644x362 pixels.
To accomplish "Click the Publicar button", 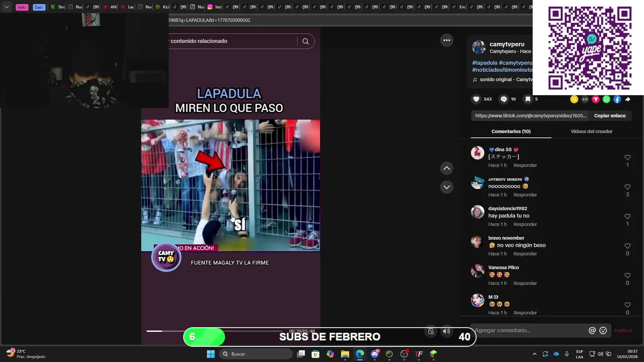I will click(x=623, y=330).
